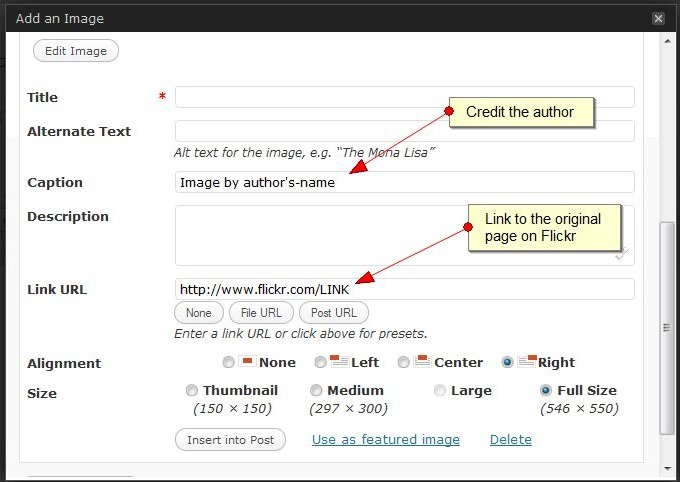
Task: Click the '(150 × 150)' thumbnail dimensions text
Action: 232,408
